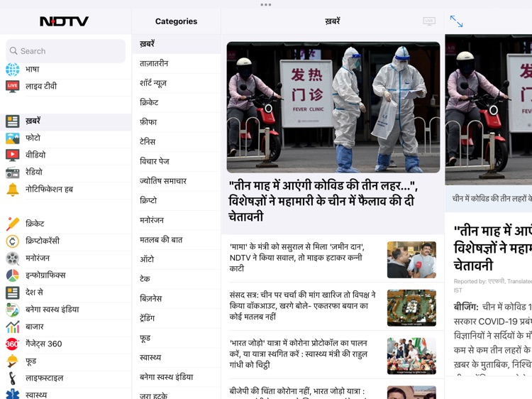
Task: Open the स्वास्थ्य medical star icon
Action: coord(13,395)
